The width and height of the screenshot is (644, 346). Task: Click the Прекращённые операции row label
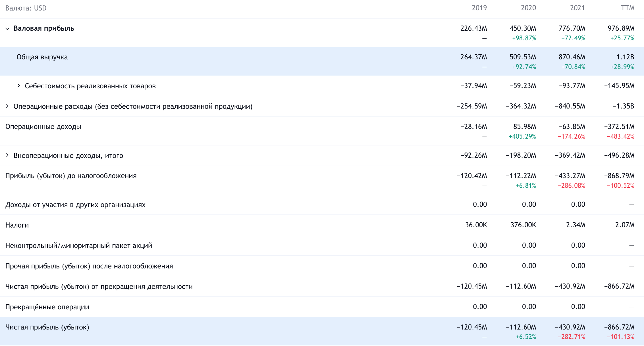tap(47, 307)
